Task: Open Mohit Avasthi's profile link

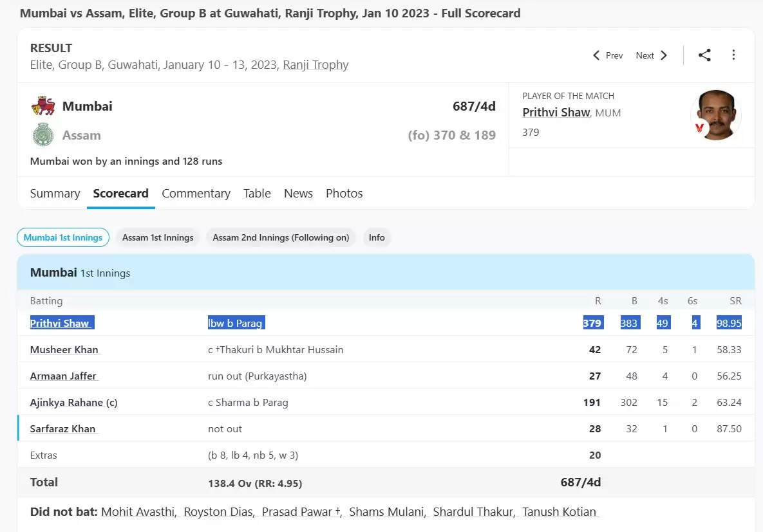Action: pyautogui.click(x=138, y=511)
